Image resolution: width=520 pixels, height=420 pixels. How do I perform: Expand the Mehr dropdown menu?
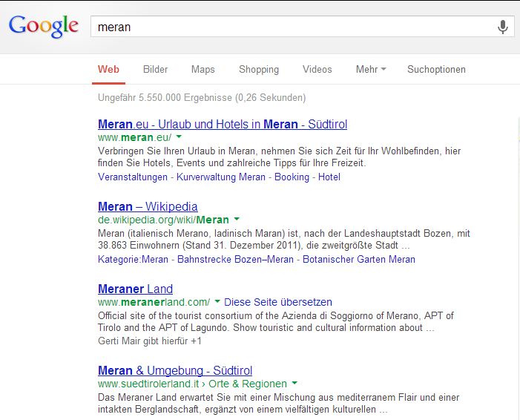[x=371, y=69]
